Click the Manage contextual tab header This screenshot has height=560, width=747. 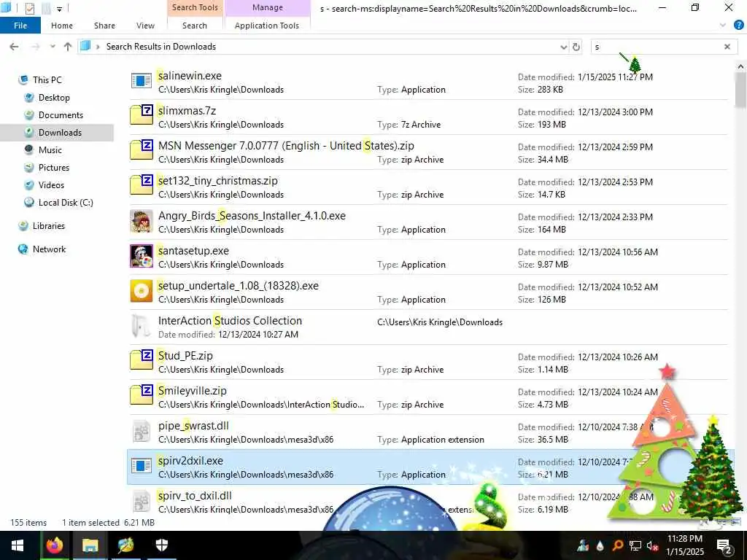click(x=267, y=7)
